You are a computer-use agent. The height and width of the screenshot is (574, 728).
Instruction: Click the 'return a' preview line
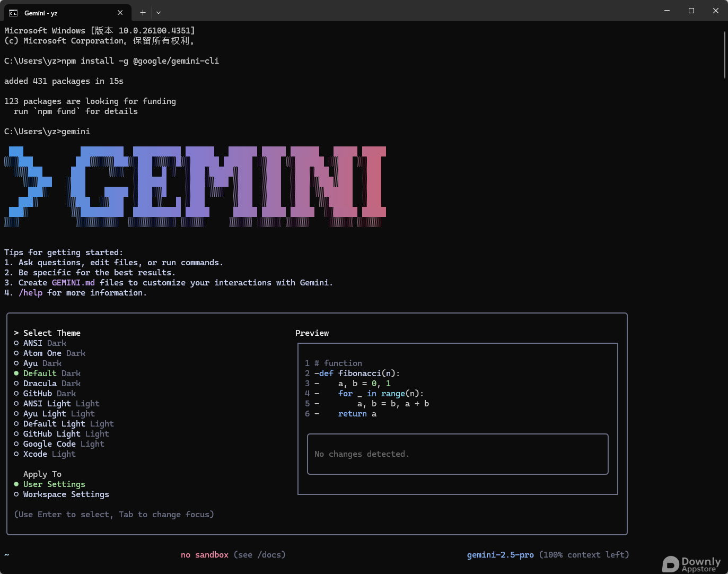tap(357, 414)
